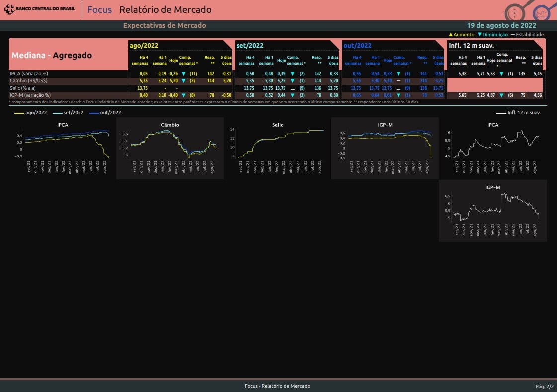Open the Selic line chart
This screenshot has height=392, width=557.
[277, 148]
